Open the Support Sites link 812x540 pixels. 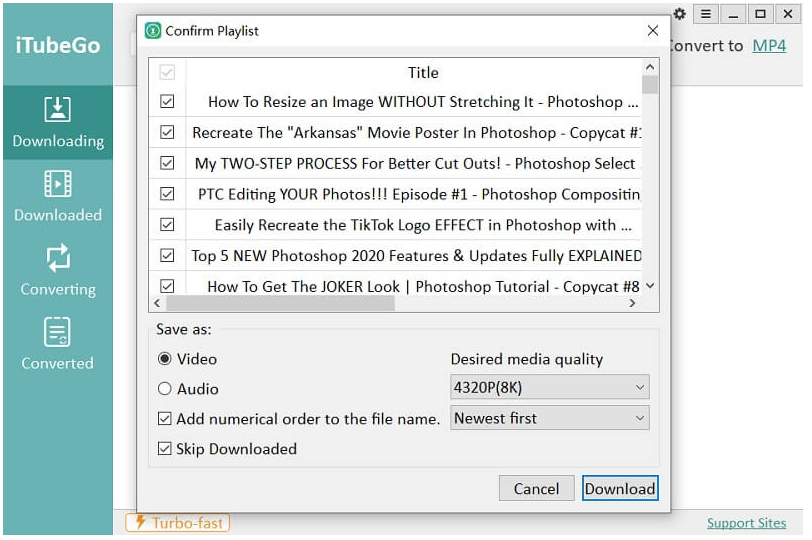pos(746,523)
